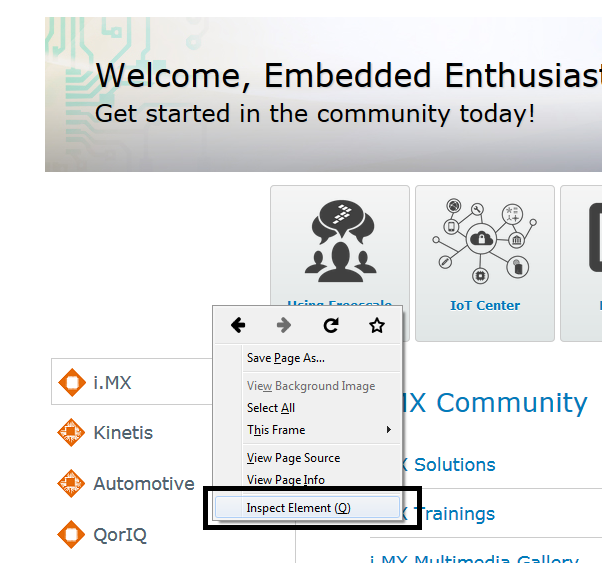Click the Automotive diamond icon
The image size is (602, 563).
71,483
